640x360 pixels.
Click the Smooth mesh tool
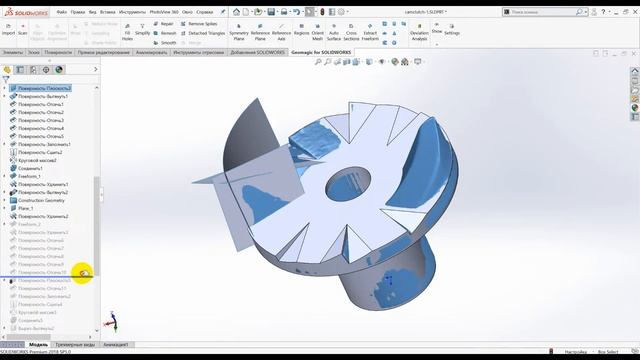[x=165, y=42]
